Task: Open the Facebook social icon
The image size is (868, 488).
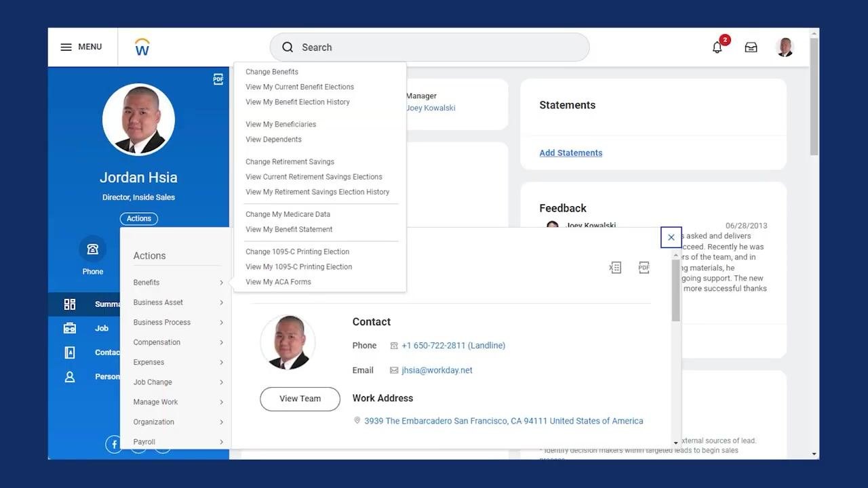Action: [114, 444]
